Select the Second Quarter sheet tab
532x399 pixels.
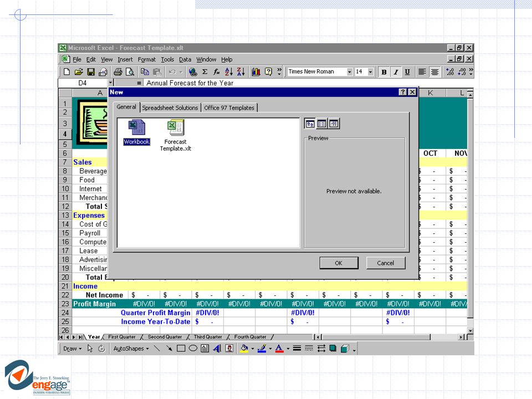165,337
